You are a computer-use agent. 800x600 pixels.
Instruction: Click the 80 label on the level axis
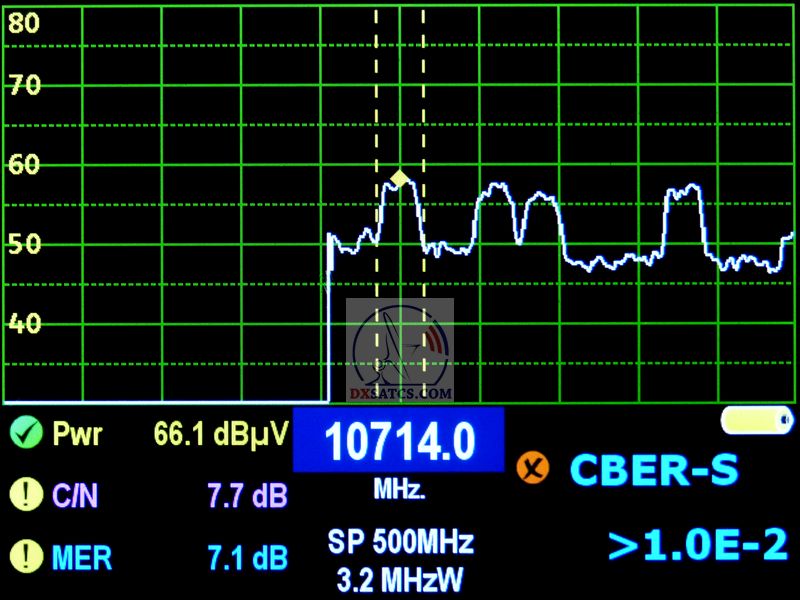coord(24,23)
